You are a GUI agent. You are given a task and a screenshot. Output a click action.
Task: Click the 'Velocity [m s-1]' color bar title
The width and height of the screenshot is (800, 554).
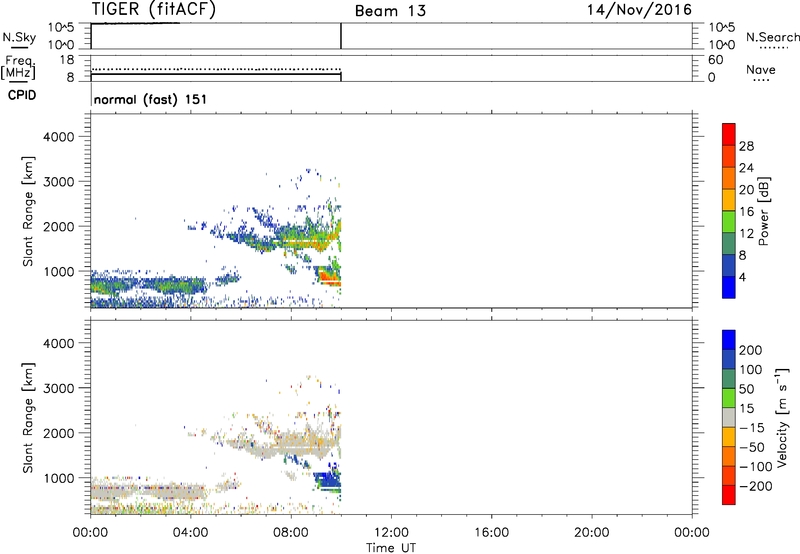click(x=781, y=417)
